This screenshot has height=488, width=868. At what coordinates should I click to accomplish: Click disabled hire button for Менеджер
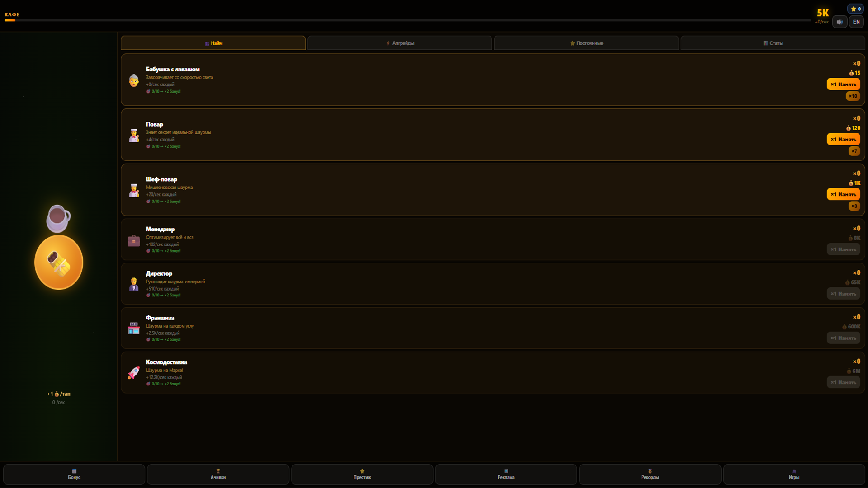843,249
